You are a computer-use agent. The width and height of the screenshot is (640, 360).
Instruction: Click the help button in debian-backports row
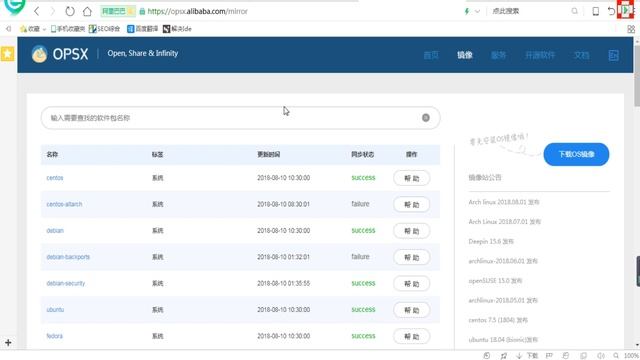tap(411, 257)
